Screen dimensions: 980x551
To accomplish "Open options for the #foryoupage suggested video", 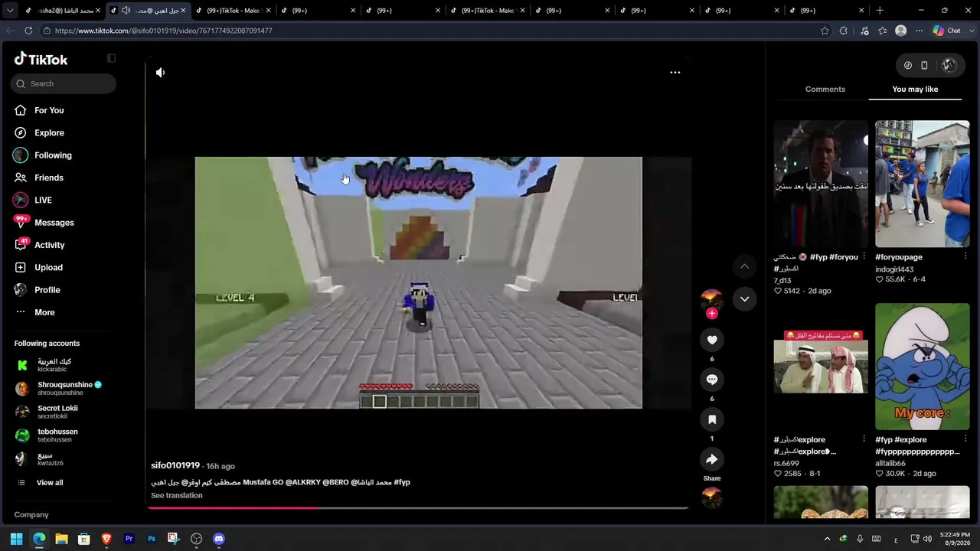I will [965, 256].
